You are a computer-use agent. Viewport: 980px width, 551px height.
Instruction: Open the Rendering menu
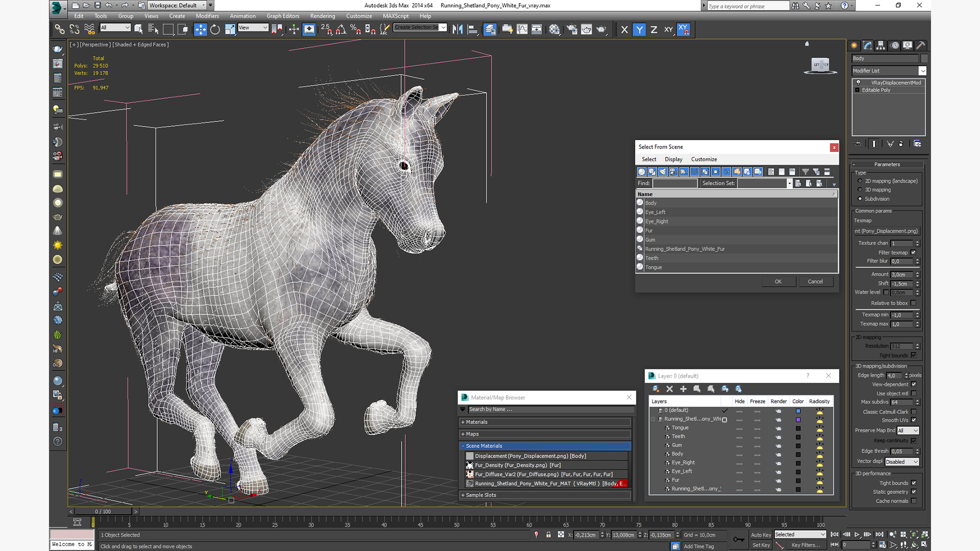tap(323, 16)
